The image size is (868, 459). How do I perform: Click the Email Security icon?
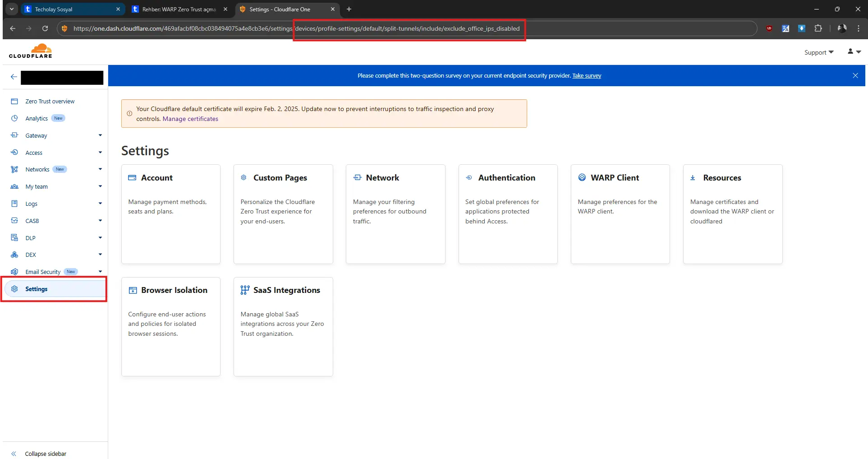(x=14, y=272)
